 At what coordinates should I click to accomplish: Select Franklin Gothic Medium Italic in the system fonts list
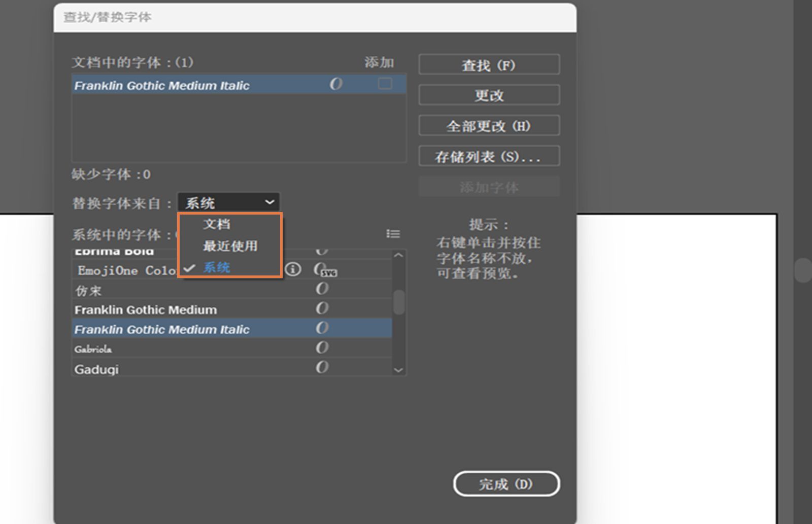(x=161, y=329)
